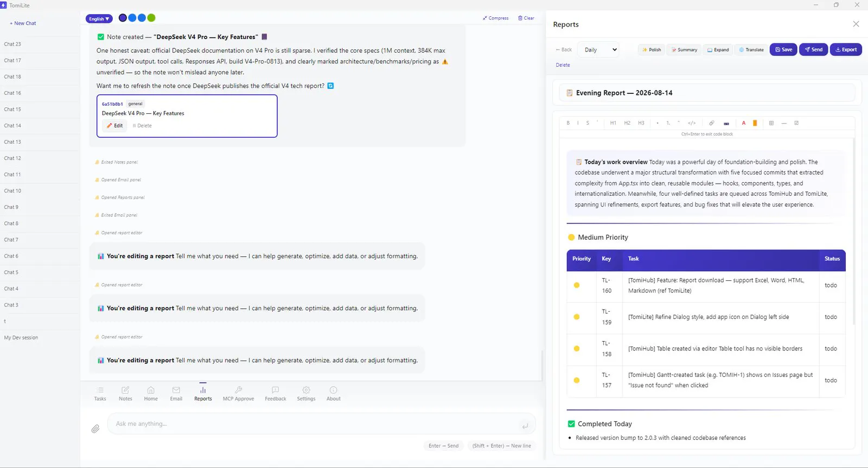868x468 pixels.
Task: Open My Dev session chat
Action: 40,337
